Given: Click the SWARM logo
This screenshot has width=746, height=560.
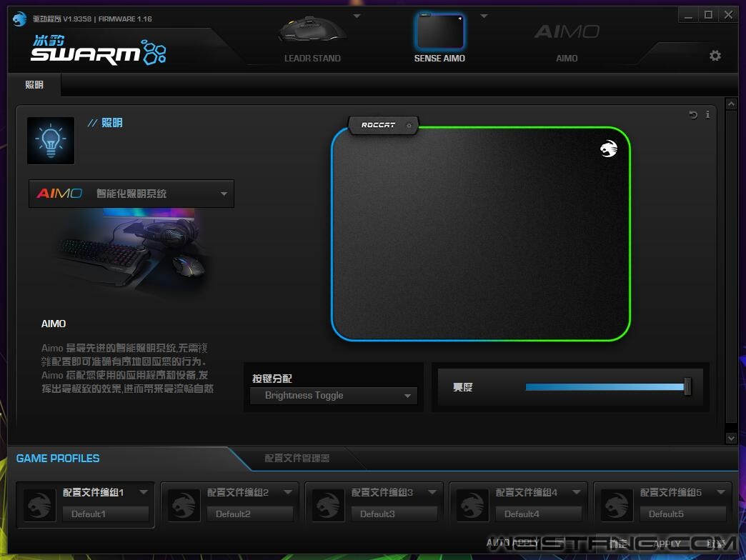Looking at the screenshot, I should (x=99, y=50).
